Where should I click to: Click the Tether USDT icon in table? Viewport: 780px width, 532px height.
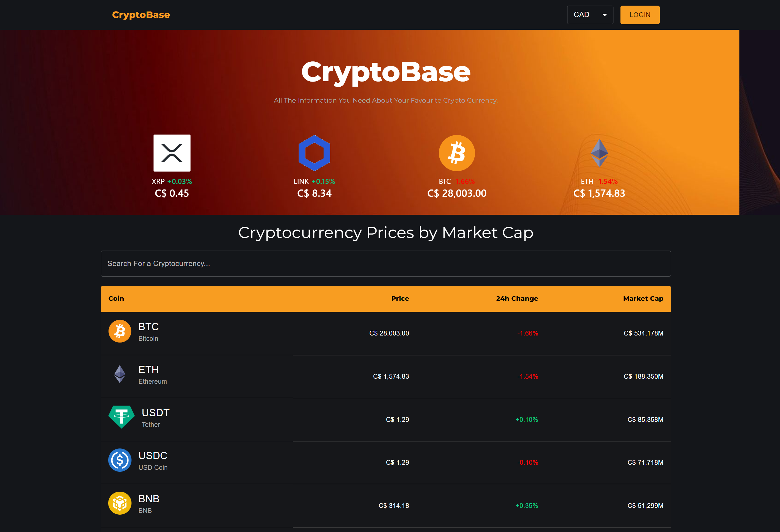121,417
